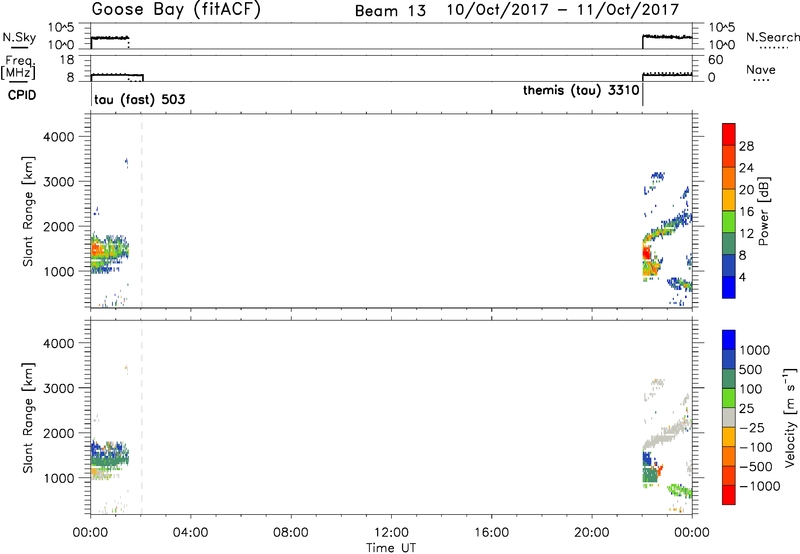Click the 'tau (fast) 503' CPID text
The height and width of the screenshot is (554, 800).
tap(140, 99)
